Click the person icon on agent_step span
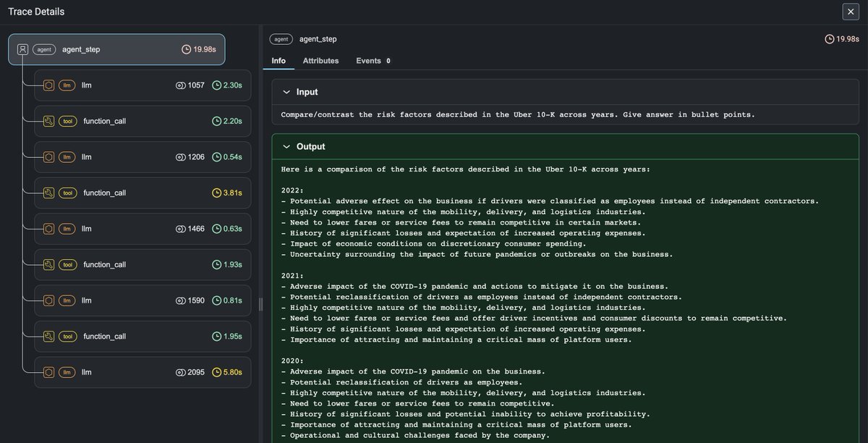The image size is (868, 443). 22,49
